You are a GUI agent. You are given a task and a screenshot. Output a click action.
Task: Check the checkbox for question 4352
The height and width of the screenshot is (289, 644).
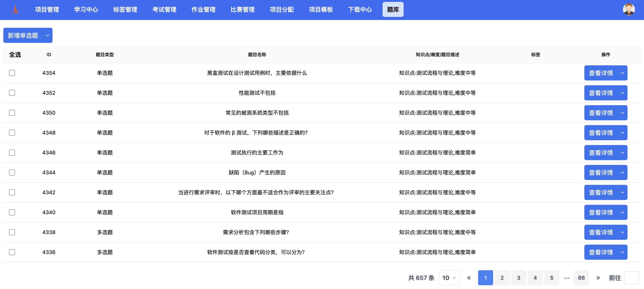[x=12, y=93]
